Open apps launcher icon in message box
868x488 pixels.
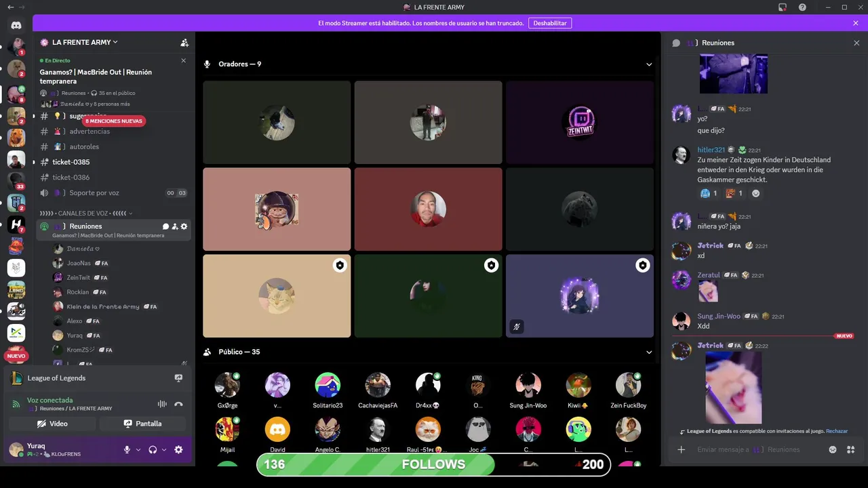pyautogui.click(x=850, y=449)
